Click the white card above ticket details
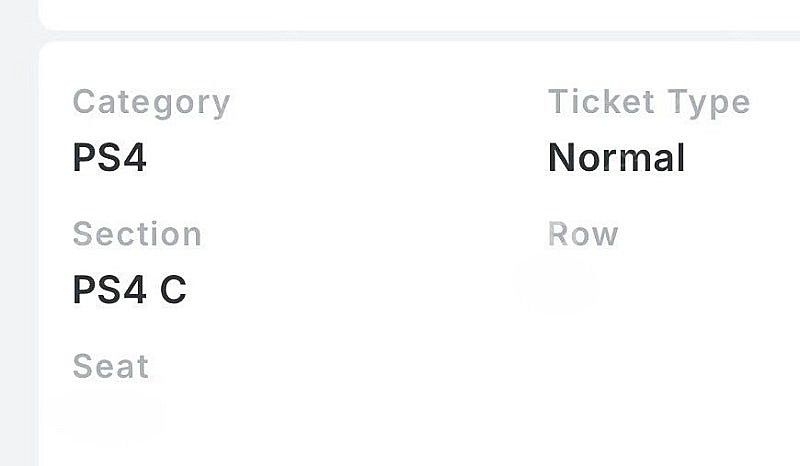This screenshot has width=800, height=466. (418, 14)
